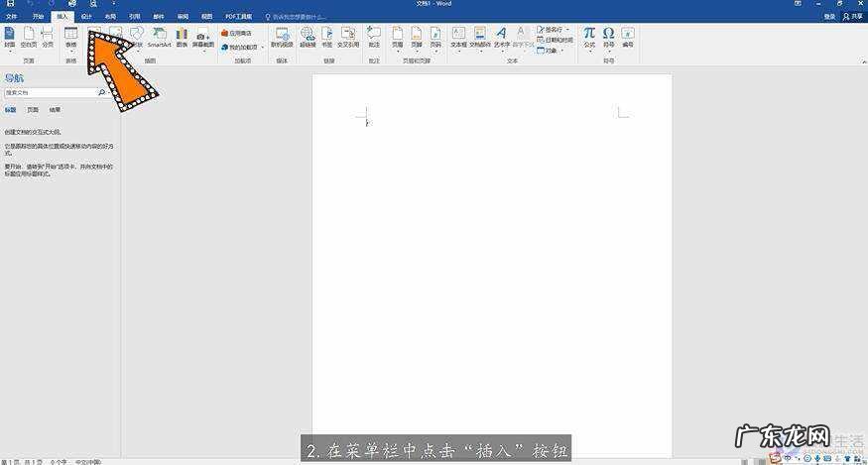The image size is (868, 465).
Task: Open the PDF工具集 tab
Action: 239,17
